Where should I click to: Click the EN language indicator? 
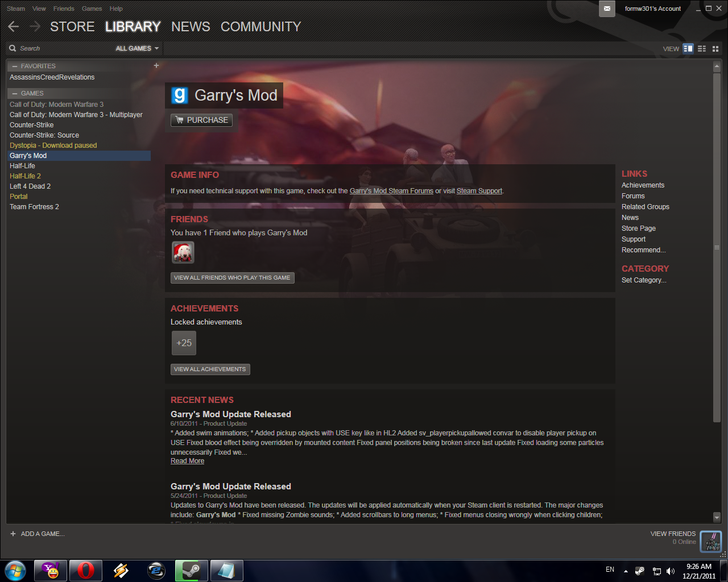610,569
